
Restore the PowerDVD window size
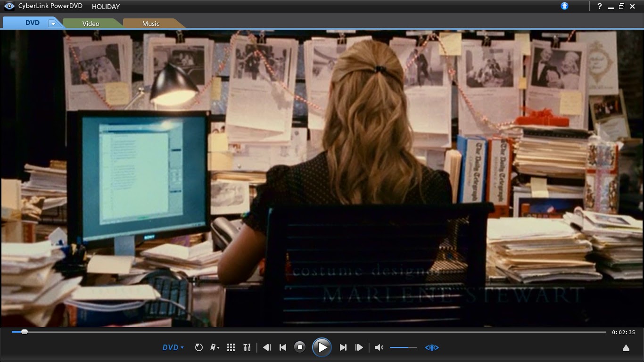click(622, 6)
